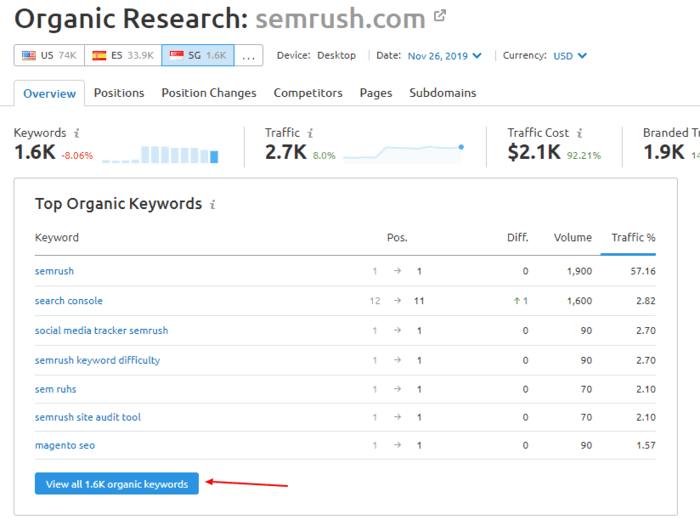Open the Date Nov 26, 2019 dropdown
Image resolution: width=700 pixels, height=520 pixels.
pos(444,56)
